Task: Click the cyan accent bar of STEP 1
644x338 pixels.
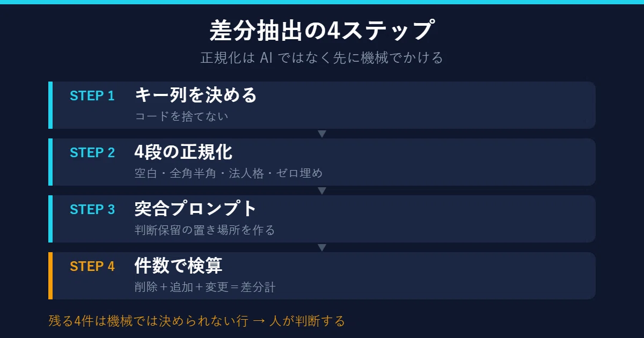Action: [50, 105]
